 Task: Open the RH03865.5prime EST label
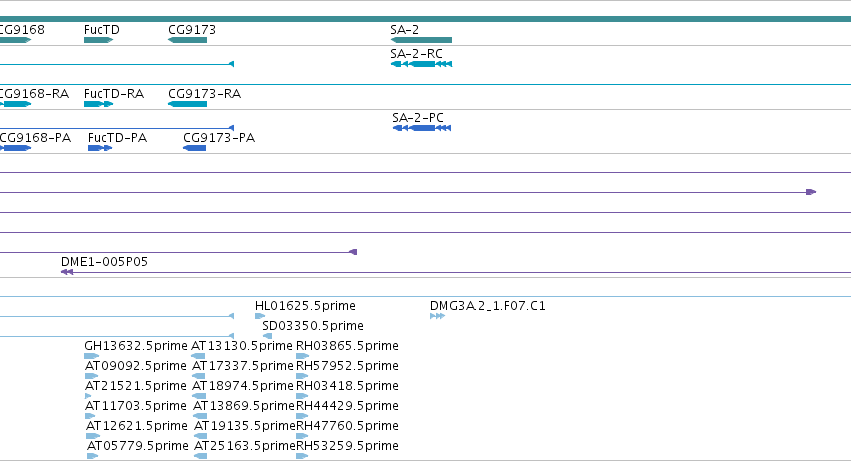point(347,345)
